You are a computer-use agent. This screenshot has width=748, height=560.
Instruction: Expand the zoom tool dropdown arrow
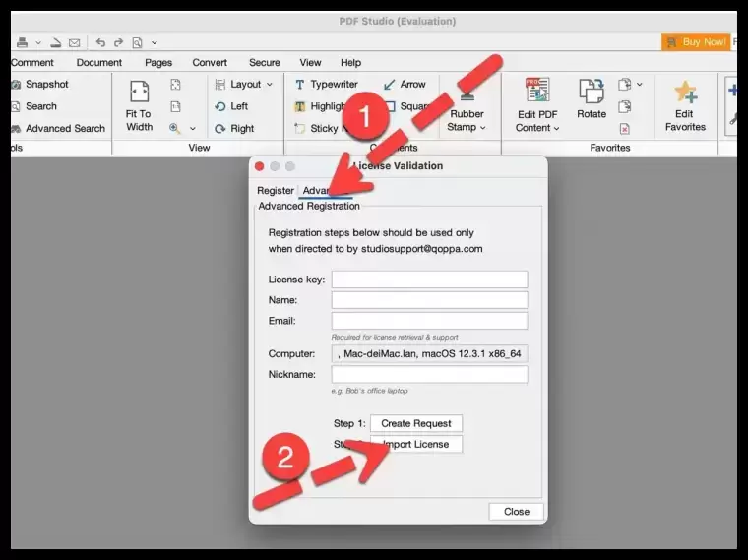(193, 129)
